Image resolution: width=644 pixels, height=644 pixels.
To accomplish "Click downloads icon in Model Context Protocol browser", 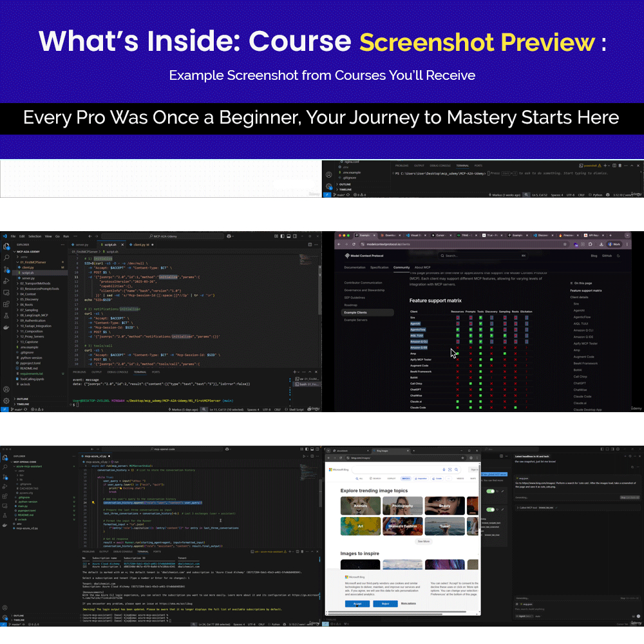I will tap(601, 244).
